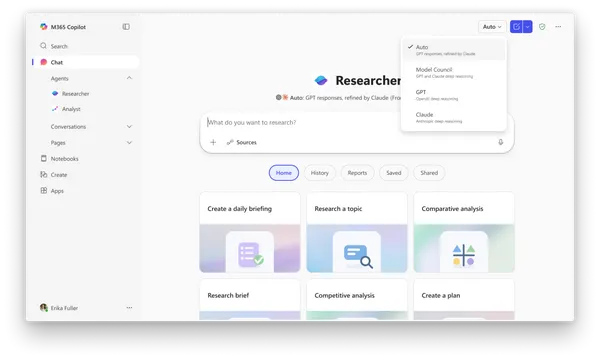Image resolution: width=600 pixels, height=360 pixels.
Task: Open the Research brief card
Action: click(x=250, y=300)
